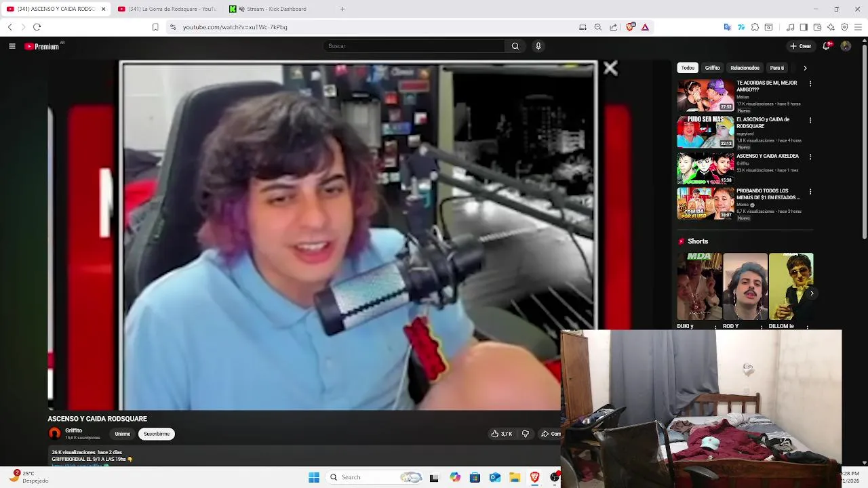868x488 pixels.
Task: Open Brave Rewards triangle icon
Action: [645, 27]
